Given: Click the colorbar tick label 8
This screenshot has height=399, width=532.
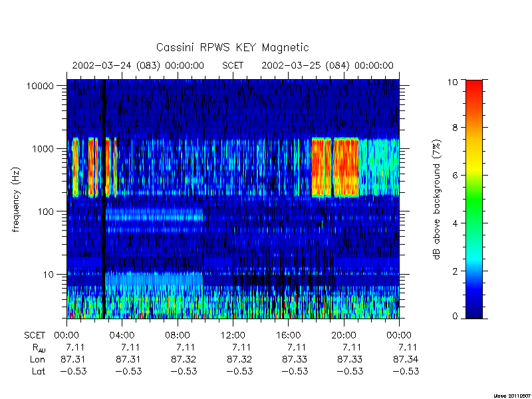Looking at the screenshot, I should (455, 128).
